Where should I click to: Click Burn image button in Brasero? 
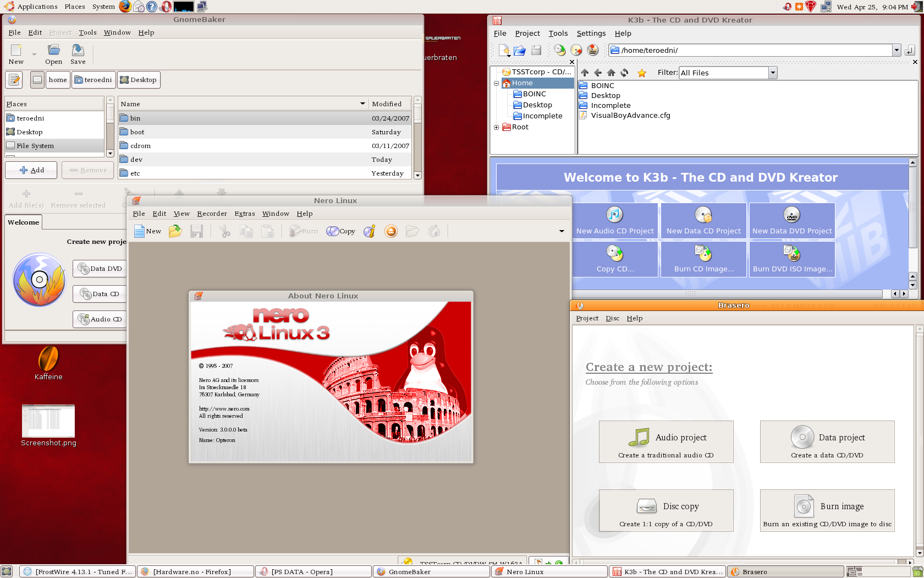(827, 511)
